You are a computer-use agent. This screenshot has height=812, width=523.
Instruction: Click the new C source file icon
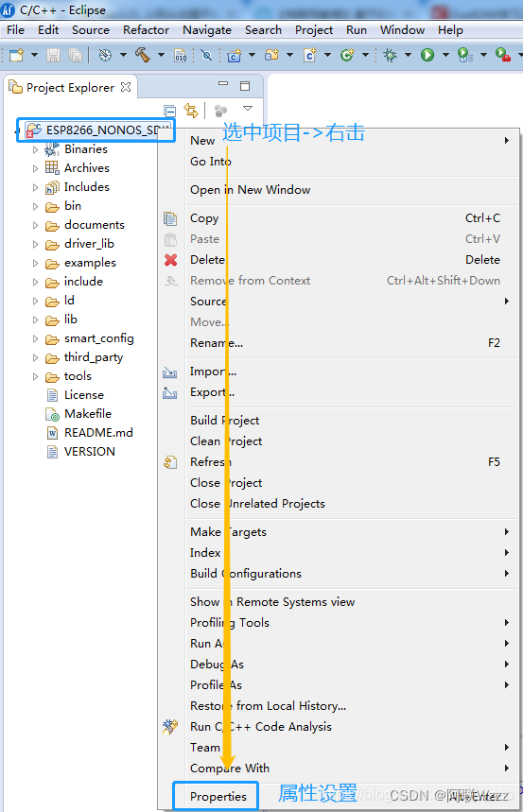(310, 55)
